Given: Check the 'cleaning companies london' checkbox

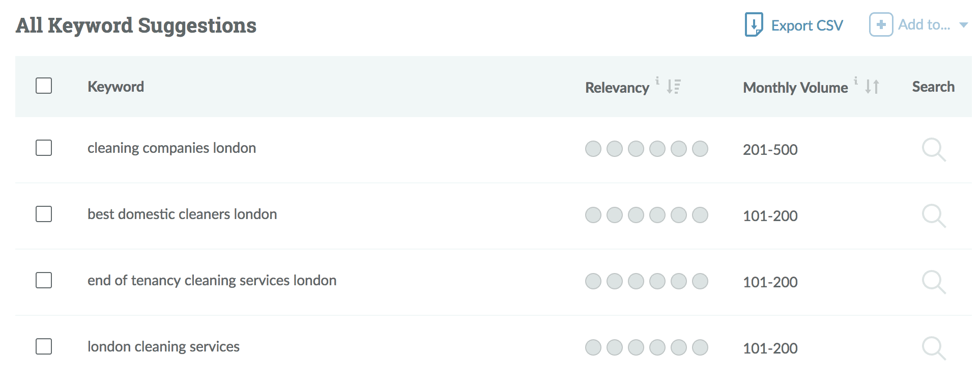Looking at the screenshot, I should click(x=44, y=148).
